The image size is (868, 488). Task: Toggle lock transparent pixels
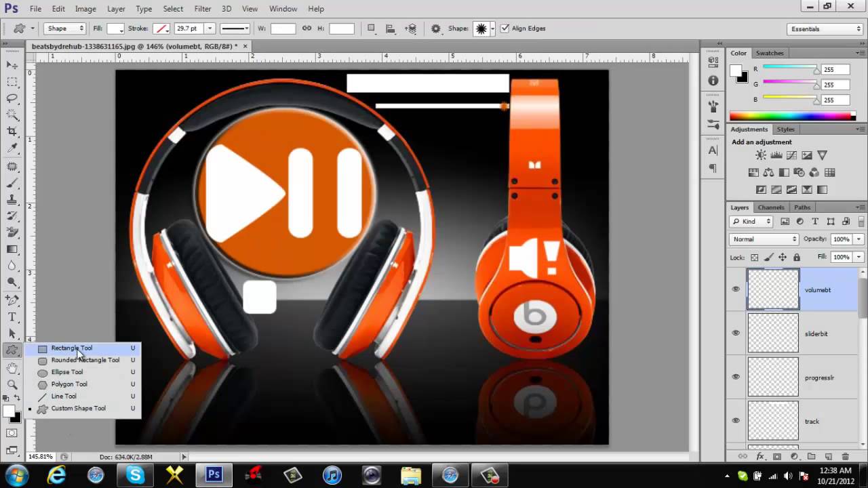click(754, 258)
